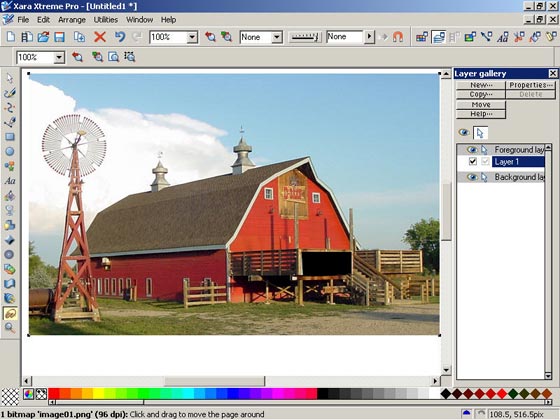The height and width of the screenshot is (420, 560).
Task: Toggle the Background layer eye icon
Action: [472, 177]
